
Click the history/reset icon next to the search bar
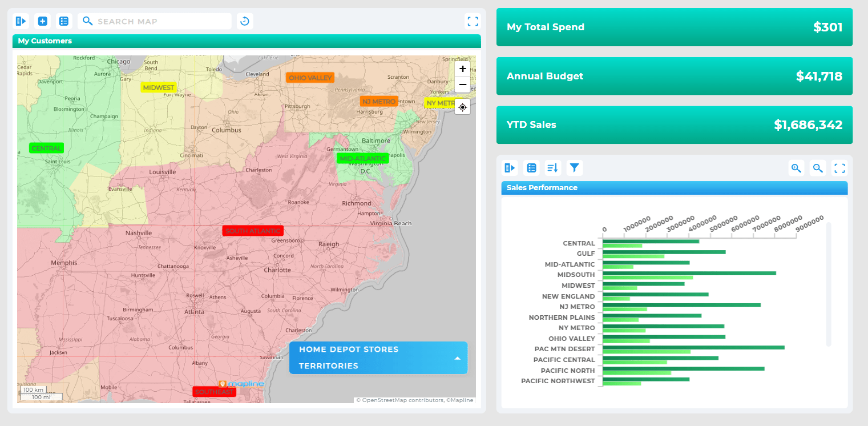[245, 21]
